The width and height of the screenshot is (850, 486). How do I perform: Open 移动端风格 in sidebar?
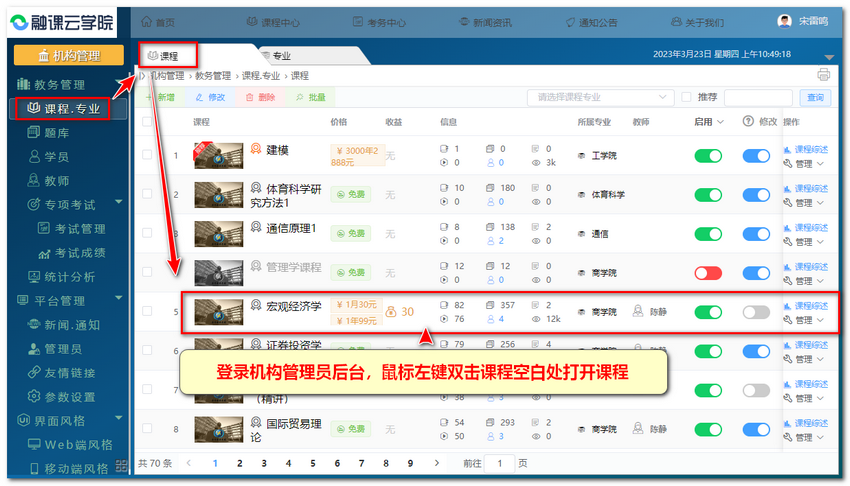(69, 469)
